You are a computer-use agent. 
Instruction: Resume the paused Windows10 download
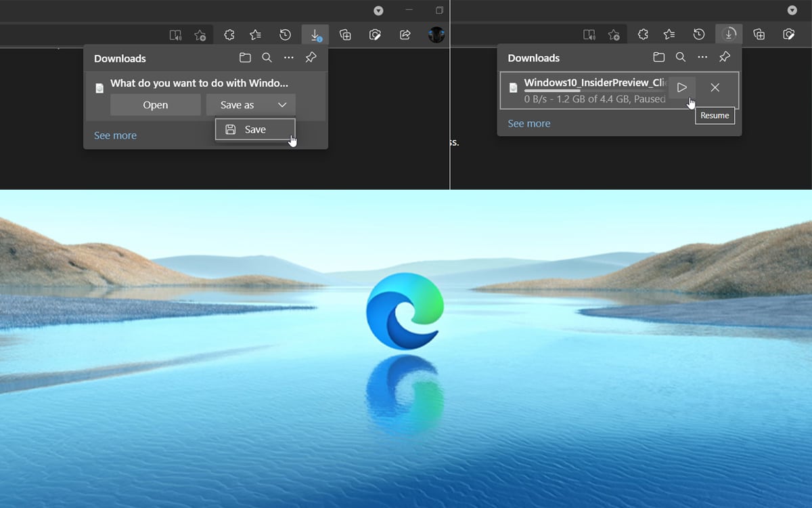pyautogui.click(x=681, y=87)
